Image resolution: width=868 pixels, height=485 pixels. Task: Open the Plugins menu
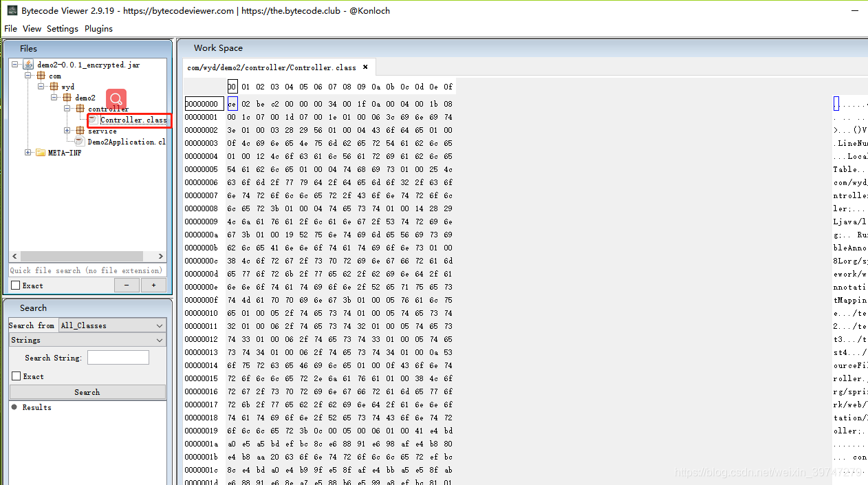[98, 28]
